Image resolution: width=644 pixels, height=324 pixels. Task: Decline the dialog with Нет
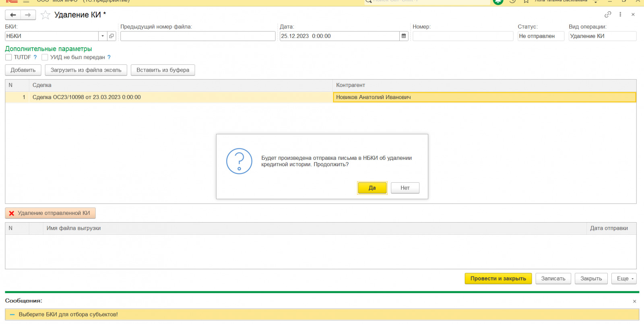[x=405, y=188]
